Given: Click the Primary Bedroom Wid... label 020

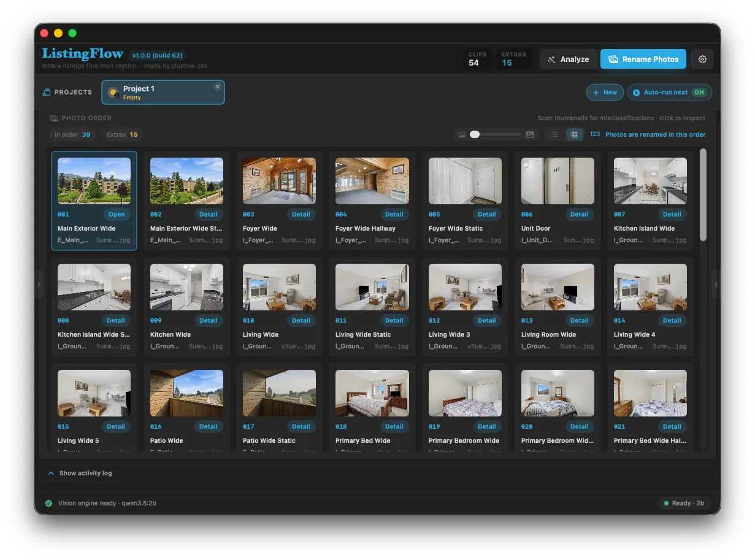Looking at the screenshot, I should (x=558, y=440).
